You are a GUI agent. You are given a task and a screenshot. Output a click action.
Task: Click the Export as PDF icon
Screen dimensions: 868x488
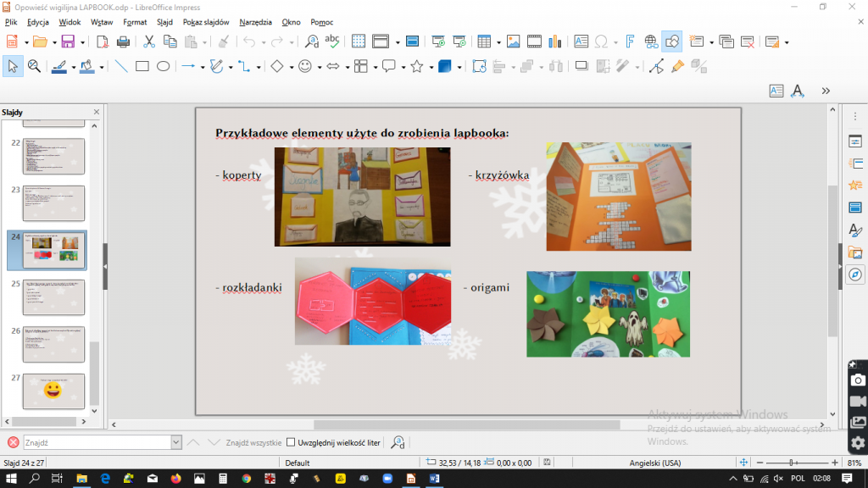click(x=103, y=41)
